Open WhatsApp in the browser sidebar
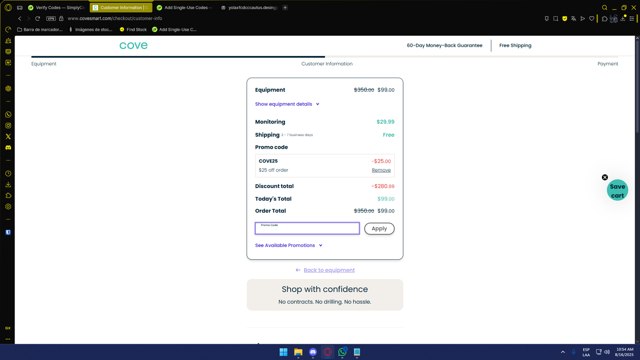The width and height of the screenshot is (640, 360). (8, 115)
